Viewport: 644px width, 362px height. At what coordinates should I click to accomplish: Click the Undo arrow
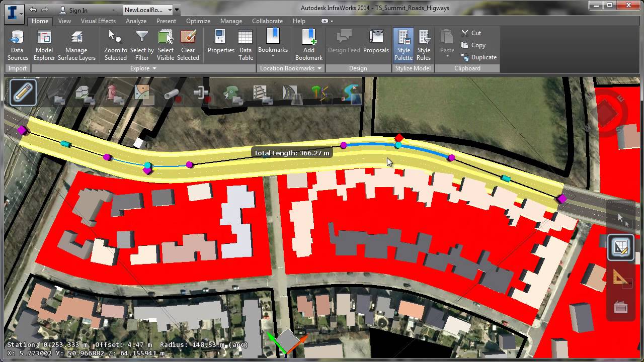(x=33, y=10)
